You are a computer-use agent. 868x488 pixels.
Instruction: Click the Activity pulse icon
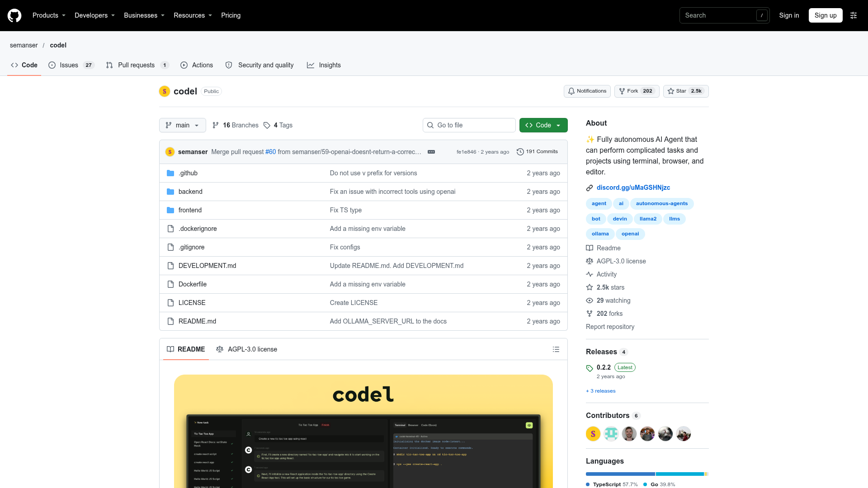tap(590, 274)
